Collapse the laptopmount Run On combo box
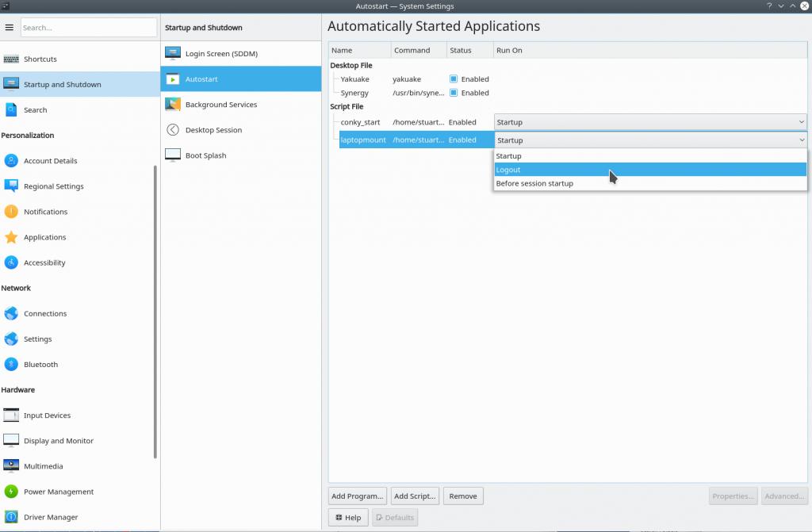This screenshot has height=532, width=812. coord(650,140)
